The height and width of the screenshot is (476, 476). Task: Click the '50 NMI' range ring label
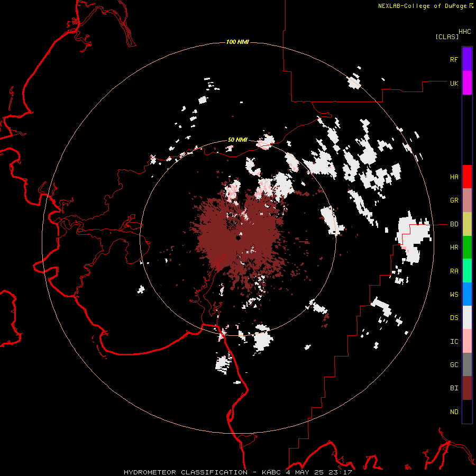click(x=237, y=140)
